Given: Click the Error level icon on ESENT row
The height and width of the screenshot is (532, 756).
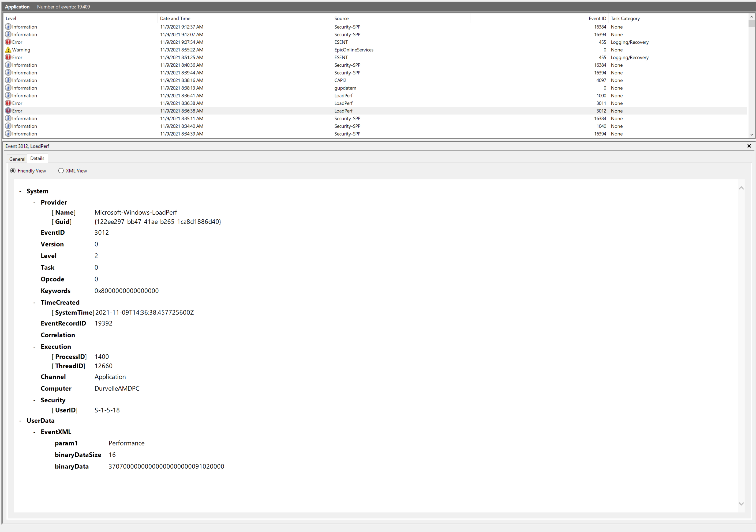Looking at the screenshot, I should pyautogui.click(x=8, y=42).
